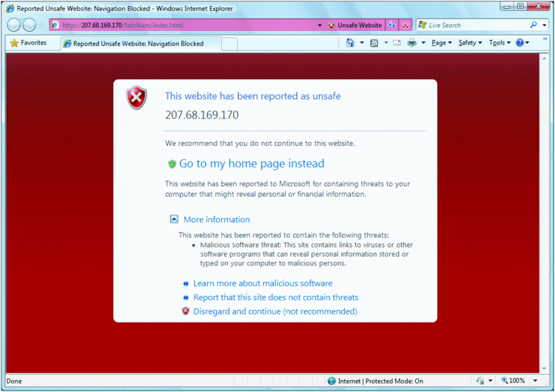Image resolution: width=555 pixels, height=392 pixels.
Task: Click the page icon in address bar
Action: point(55,25)
